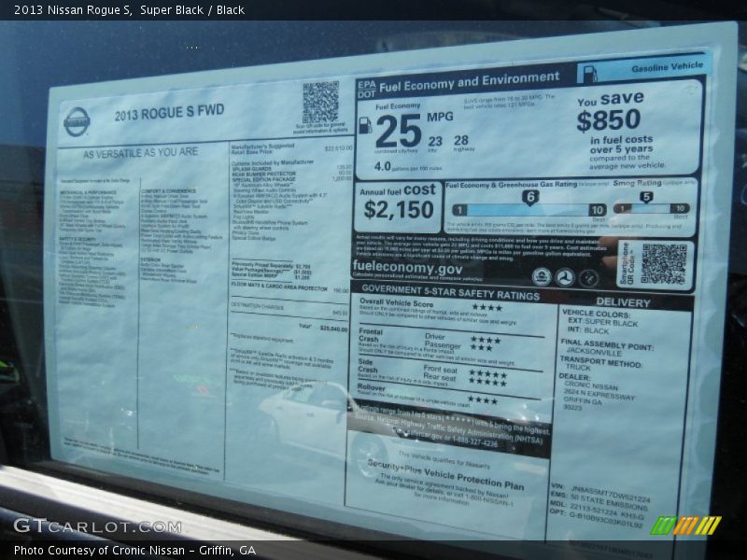Click the middle circular agency seal

(x=565, y=277)
